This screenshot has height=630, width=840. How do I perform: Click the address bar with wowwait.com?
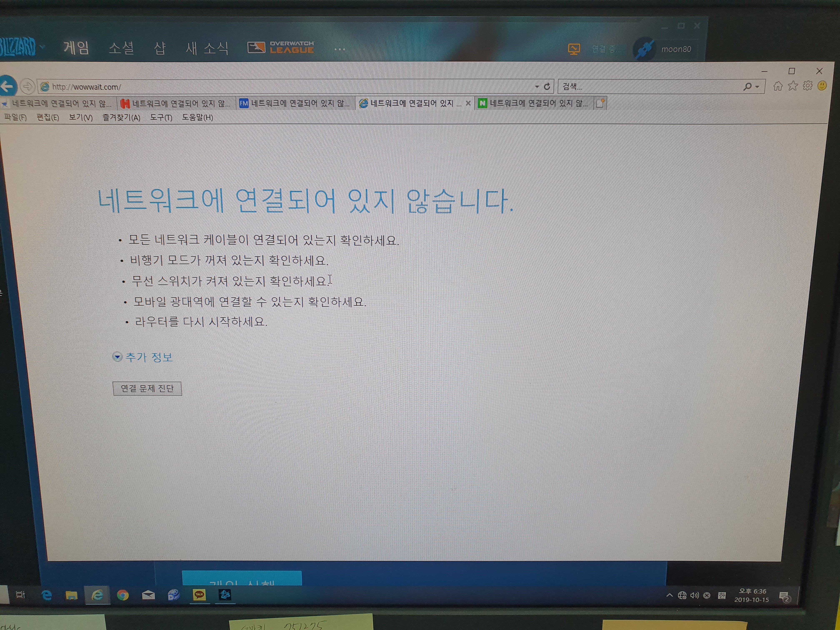pyautogui.click(x=285, y=87)
